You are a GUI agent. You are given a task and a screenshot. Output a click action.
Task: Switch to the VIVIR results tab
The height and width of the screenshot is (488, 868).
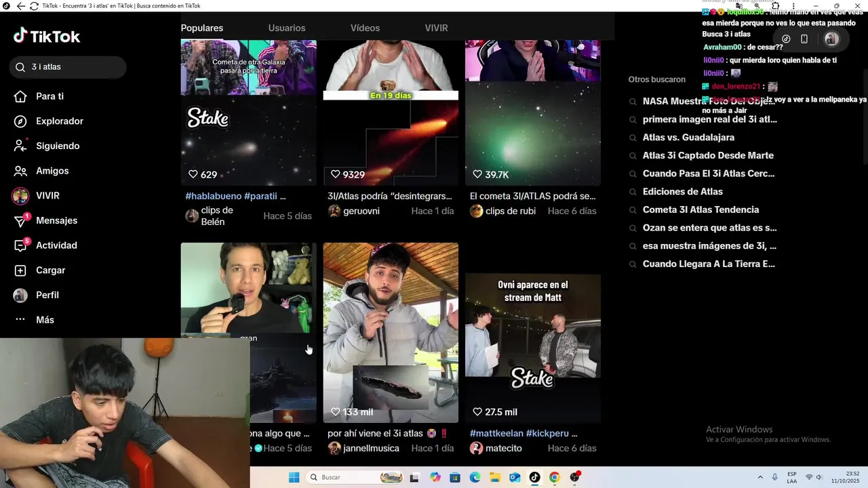pos(436,28)
